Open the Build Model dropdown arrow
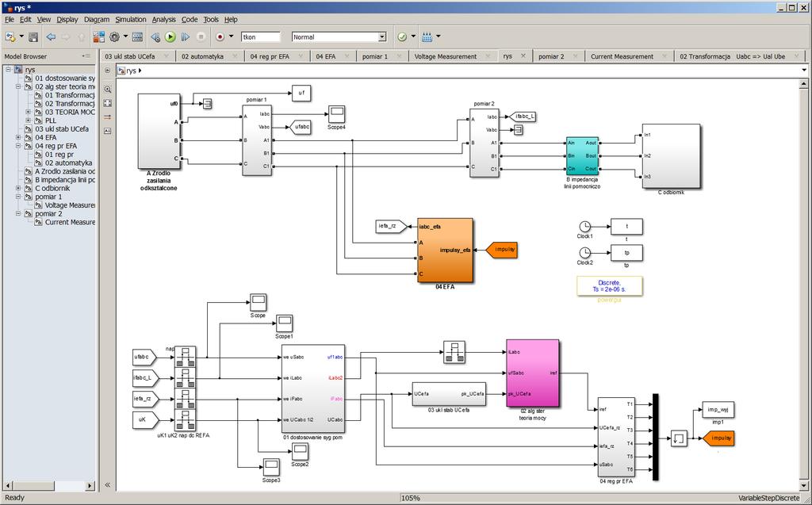 coord(439,36)
